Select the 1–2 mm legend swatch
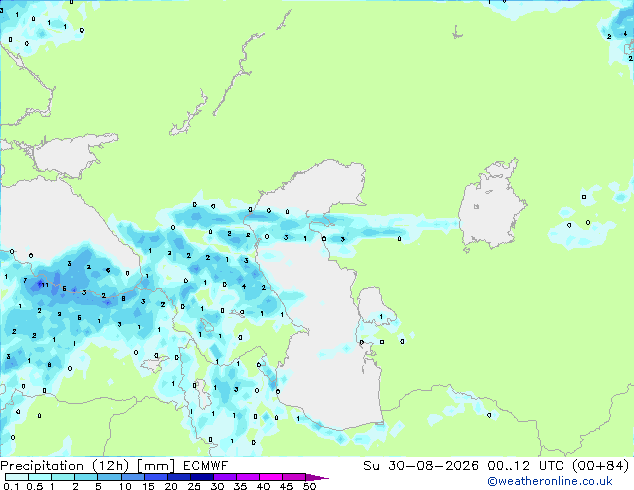This screenshot has height=490, width=634. tap(63, 477)
